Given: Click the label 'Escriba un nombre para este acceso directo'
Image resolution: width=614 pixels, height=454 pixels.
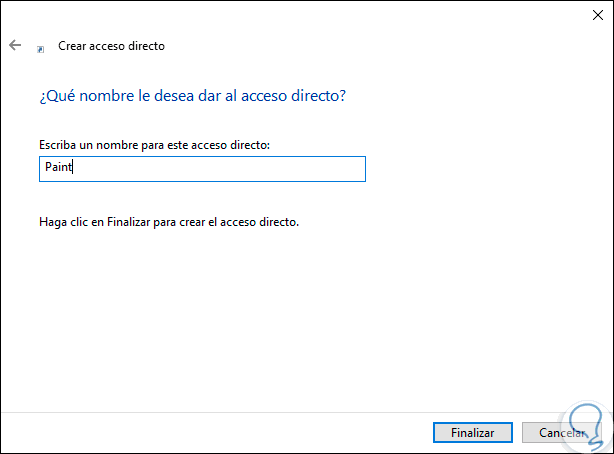Looking at the screenshot, I should click(154, 146).
